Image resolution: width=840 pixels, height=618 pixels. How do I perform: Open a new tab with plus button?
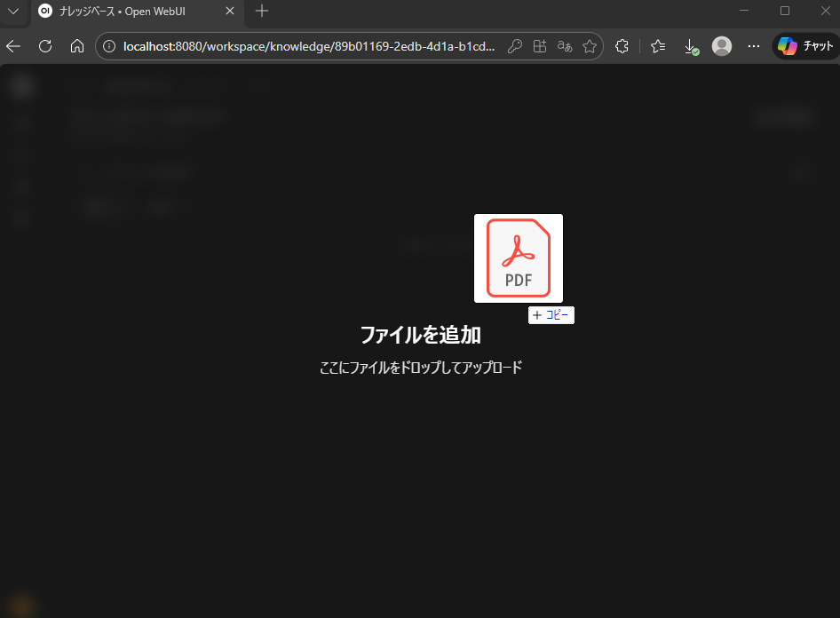(x=262, y=12)
